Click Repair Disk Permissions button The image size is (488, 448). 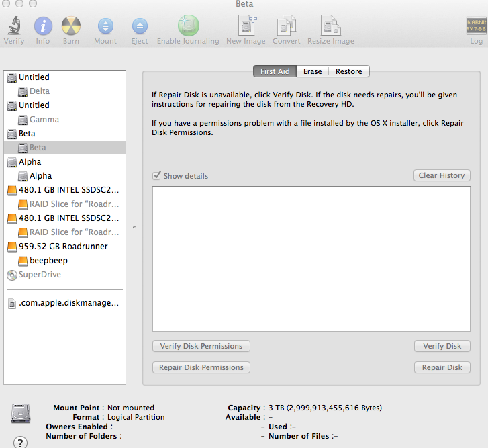point(201,367)
